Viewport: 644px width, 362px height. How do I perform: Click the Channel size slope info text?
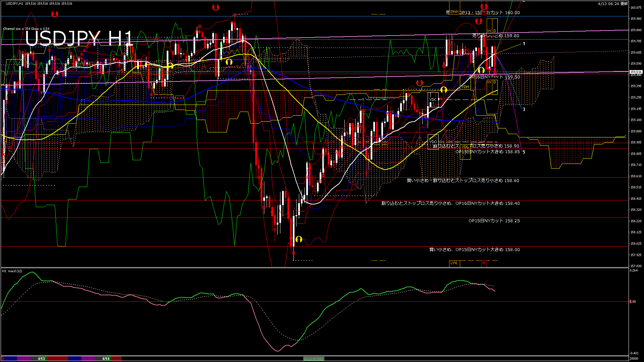[26, 29]
